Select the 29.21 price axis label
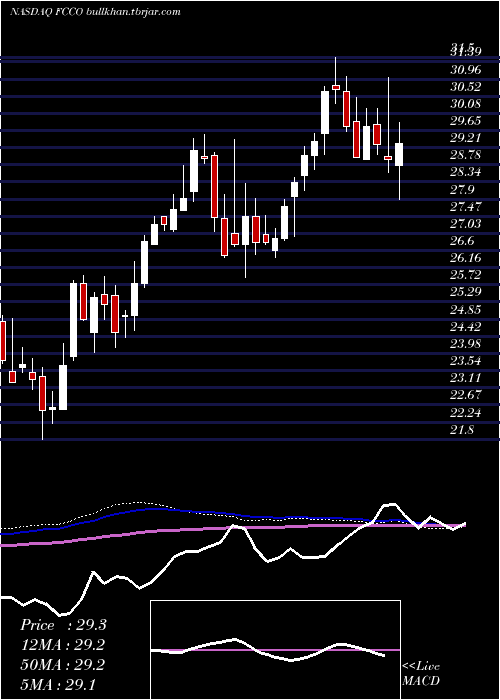Image resolution: width=500 pixels, height=700 pixels. (x=466, y=138)
